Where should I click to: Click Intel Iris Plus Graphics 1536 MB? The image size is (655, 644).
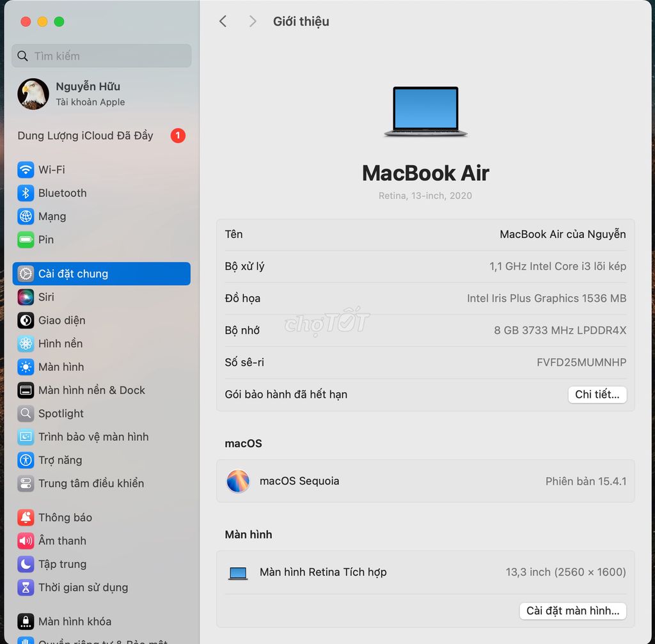[546, 298]
